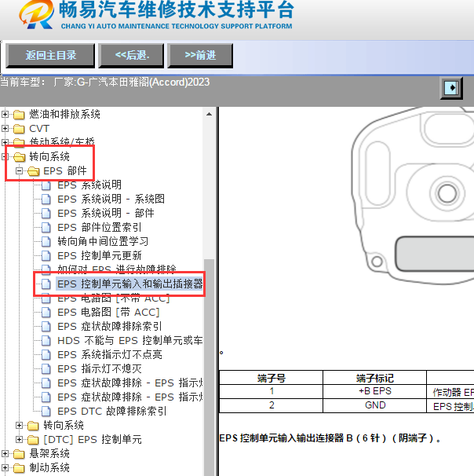Click the EPS 部件 open folder icon
The height and width of the screenshot is (476, 474).
point(34,171)
